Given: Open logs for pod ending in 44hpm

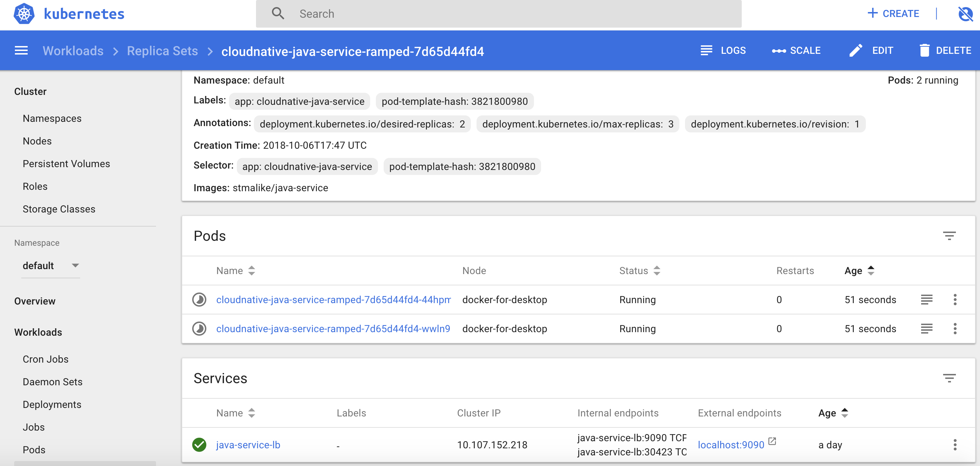Looking at the screenshot, I should (926, 300).
